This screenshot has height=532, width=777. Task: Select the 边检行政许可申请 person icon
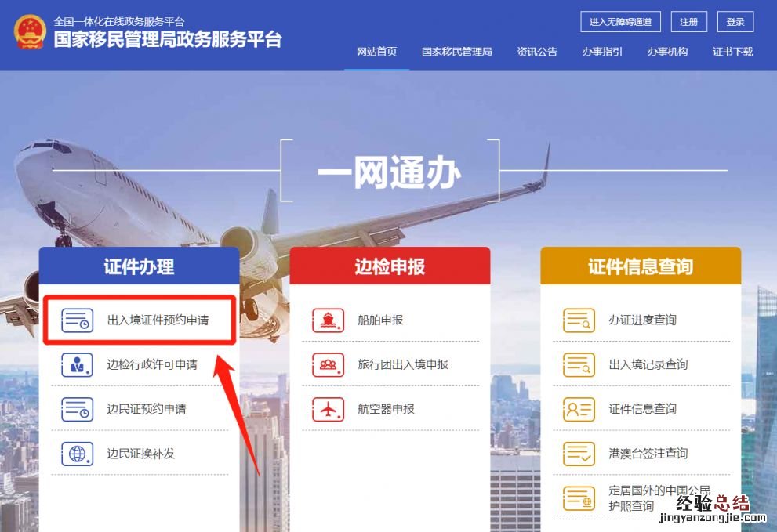click(x=78, y=364)
